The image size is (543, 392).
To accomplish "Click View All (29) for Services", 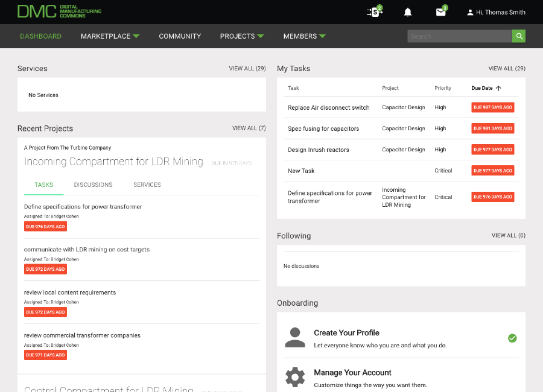I will [x=247, y=69].
